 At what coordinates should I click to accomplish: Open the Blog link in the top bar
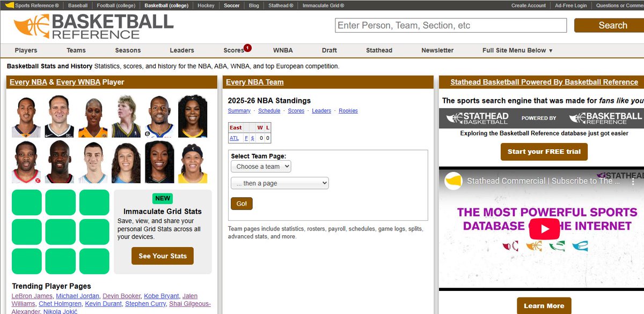point(254,5)
